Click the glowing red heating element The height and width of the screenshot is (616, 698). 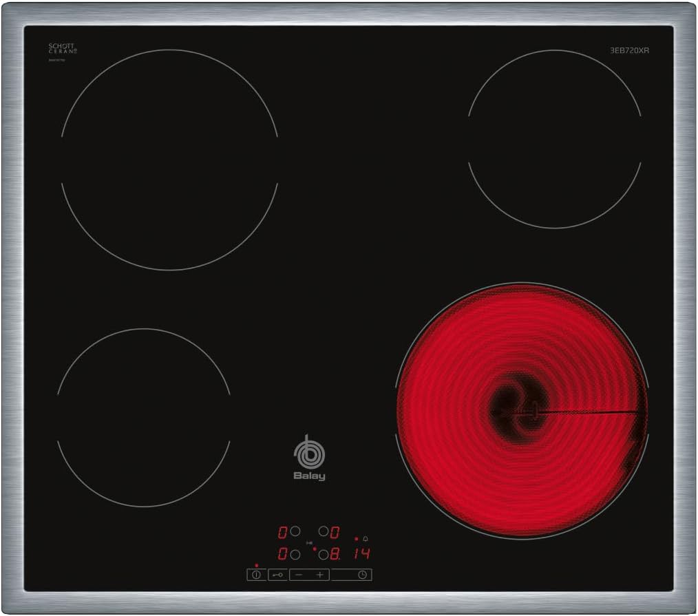tap(521, 411)
